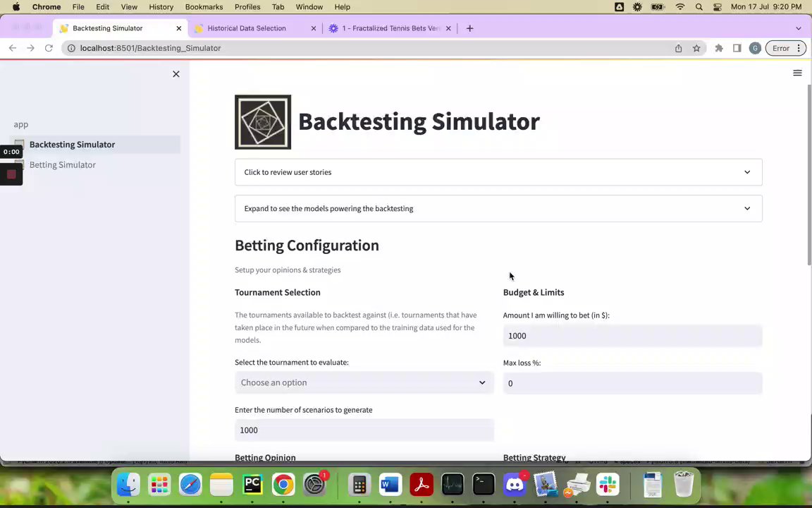812x508 pixels.
Task: Open Google profile avatar G
Action: point(755,48)
